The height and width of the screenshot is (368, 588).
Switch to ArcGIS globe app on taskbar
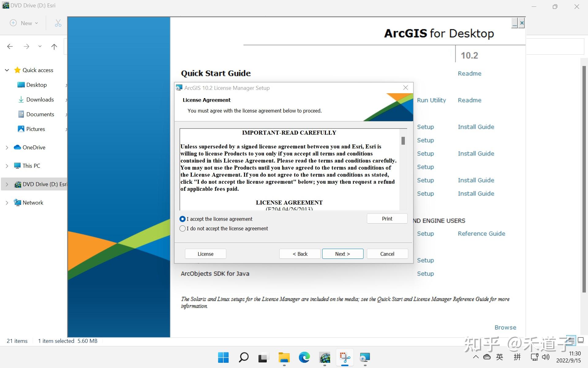pyautogui.click(x=325, y=357)
